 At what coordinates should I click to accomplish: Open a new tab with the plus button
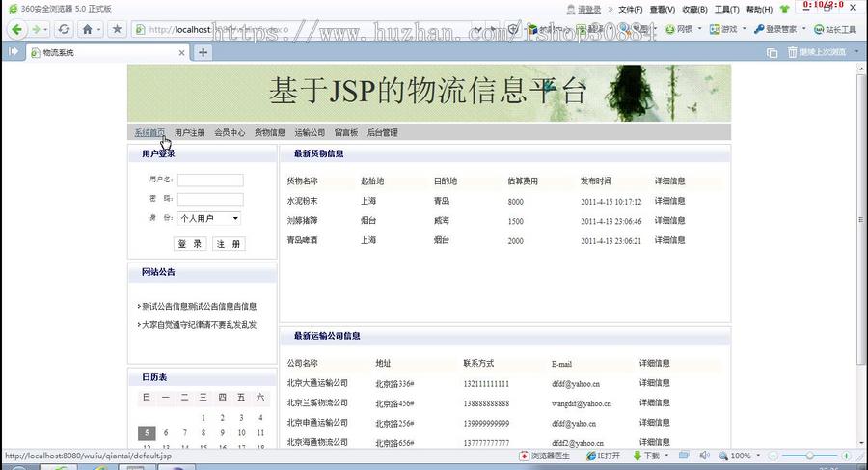point(203,52)
